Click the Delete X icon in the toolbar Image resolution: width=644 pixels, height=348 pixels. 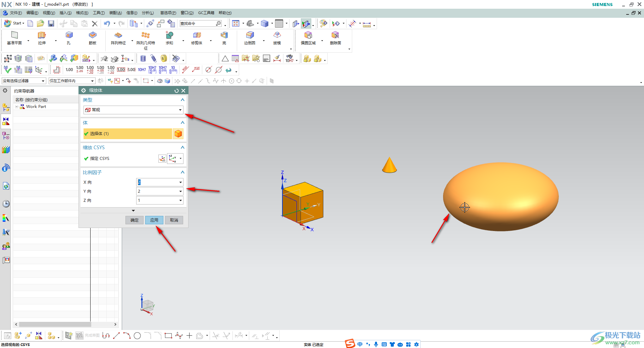tap(95, 23)
